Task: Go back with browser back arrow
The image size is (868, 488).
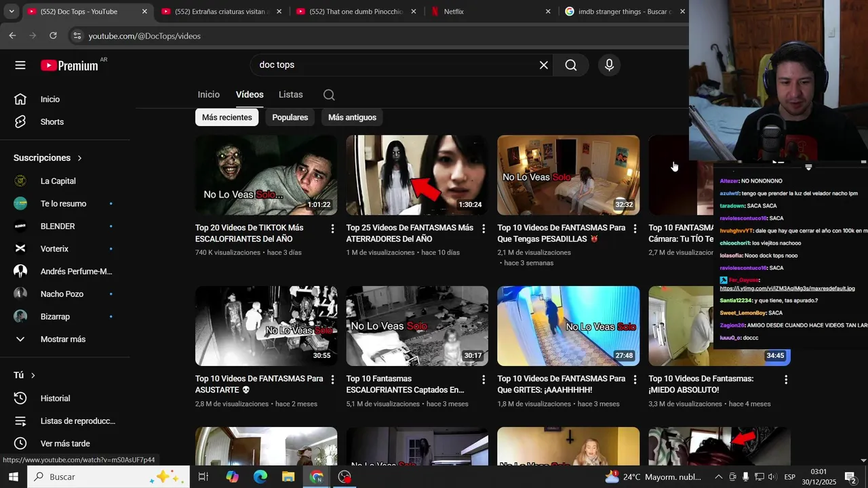Action: pos(12,36)
